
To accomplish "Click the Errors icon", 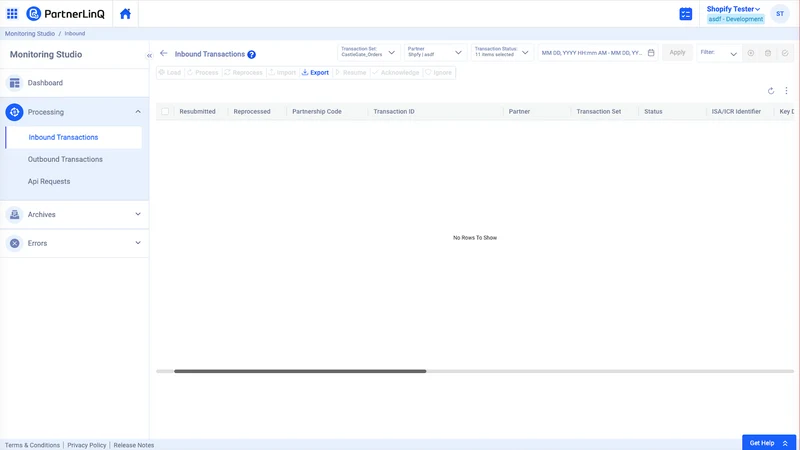I will click(x=14, y=243).
